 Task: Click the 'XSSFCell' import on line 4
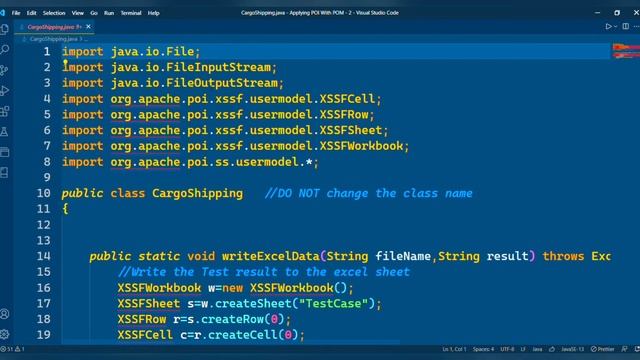[347, 99]
